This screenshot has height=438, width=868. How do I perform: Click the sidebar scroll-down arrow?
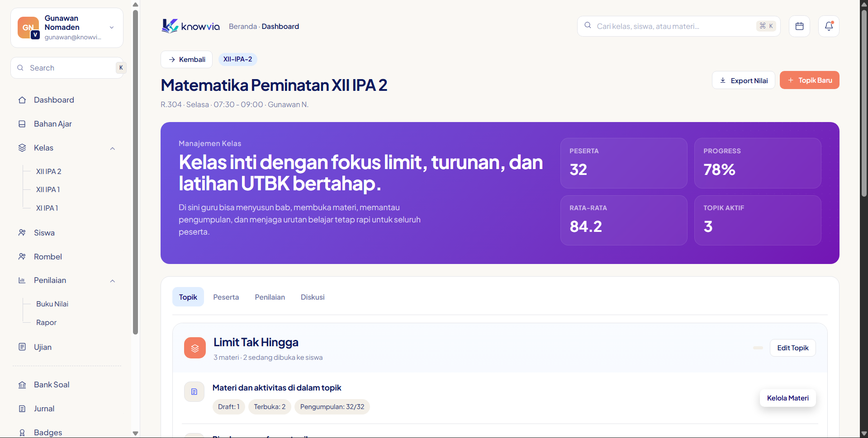pos(135,433)
